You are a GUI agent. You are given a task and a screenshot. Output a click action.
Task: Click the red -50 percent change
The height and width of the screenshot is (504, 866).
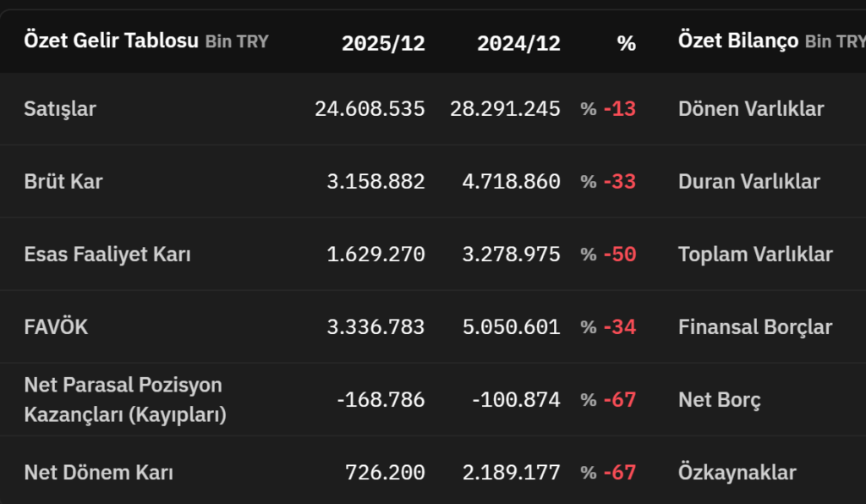619,255
